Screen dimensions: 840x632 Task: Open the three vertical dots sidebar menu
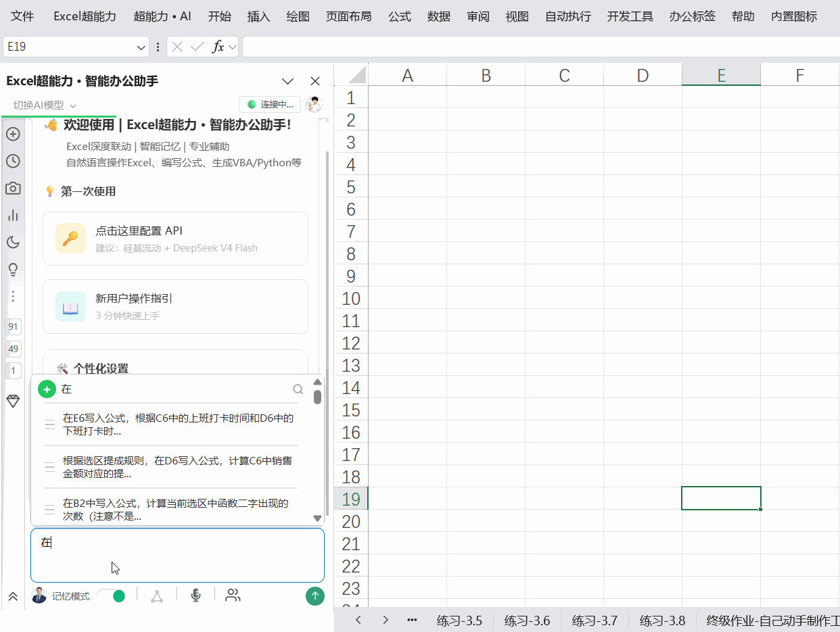pos(13,296)
